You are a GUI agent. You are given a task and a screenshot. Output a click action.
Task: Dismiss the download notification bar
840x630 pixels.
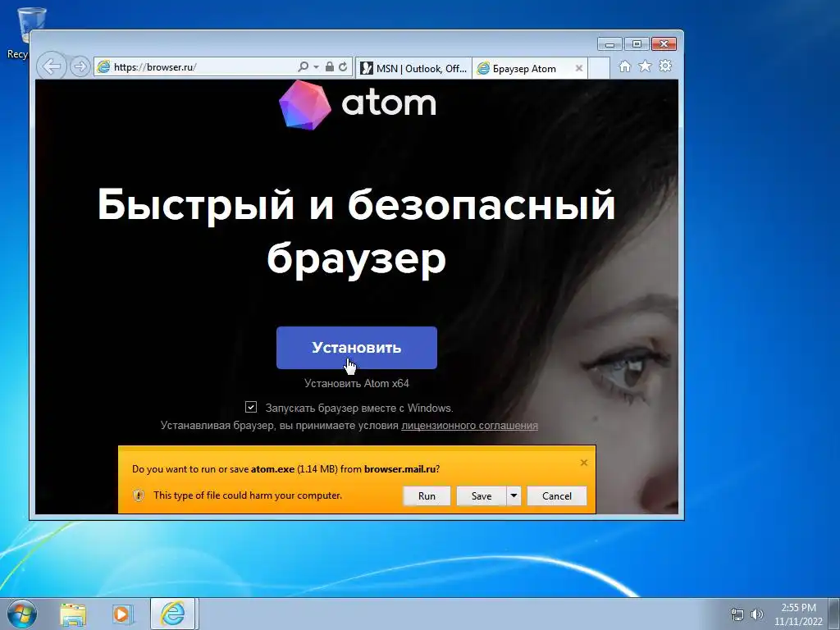click(x=584, y=463)
